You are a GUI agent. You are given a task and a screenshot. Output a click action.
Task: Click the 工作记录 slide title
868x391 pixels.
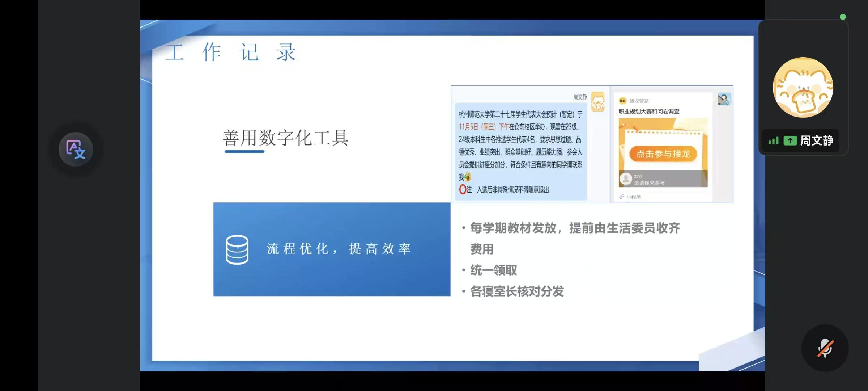pos(231,52)
